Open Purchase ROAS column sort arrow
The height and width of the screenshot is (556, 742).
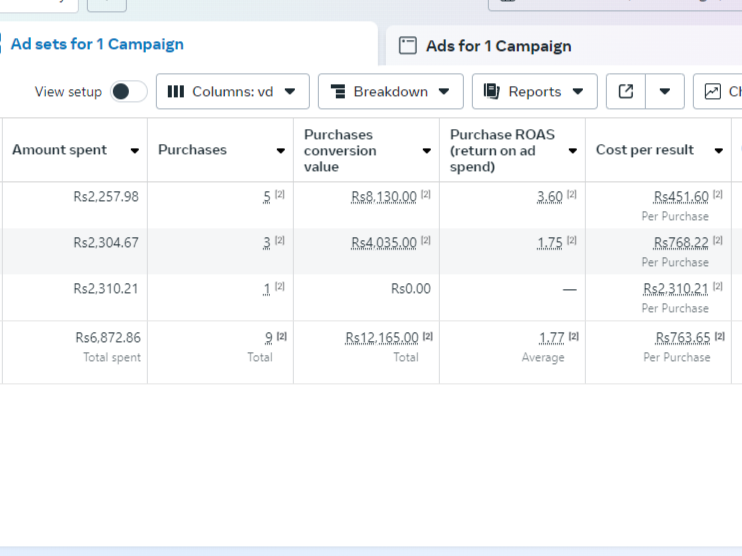pyautogui.click(x=573, y=150)
